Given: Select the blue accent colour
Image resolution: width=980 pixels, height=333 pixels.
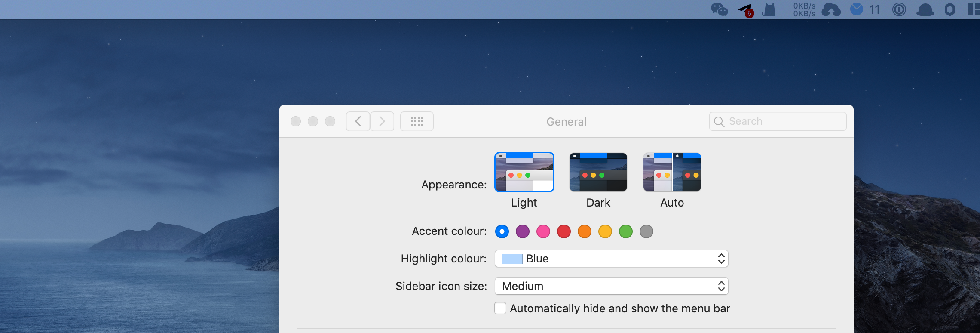Looking at the screenshot, I should coord(502,231).
